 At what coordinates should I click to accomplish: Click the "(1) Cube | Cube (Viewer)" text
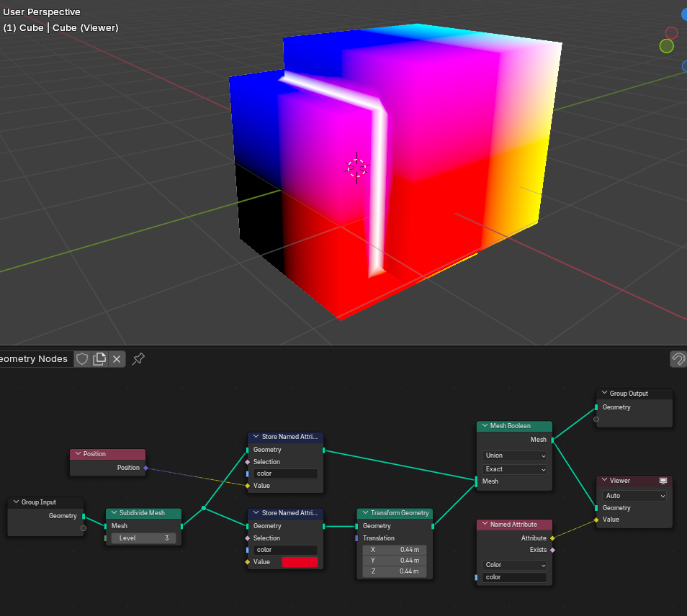click(x=60, y=27)
